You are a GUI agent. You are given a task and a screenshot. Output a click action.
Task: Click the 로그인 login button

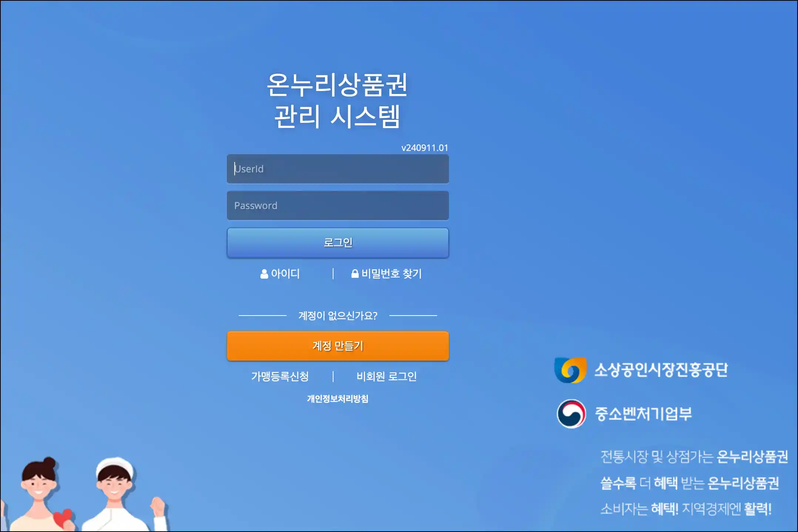tap(338, 243)
